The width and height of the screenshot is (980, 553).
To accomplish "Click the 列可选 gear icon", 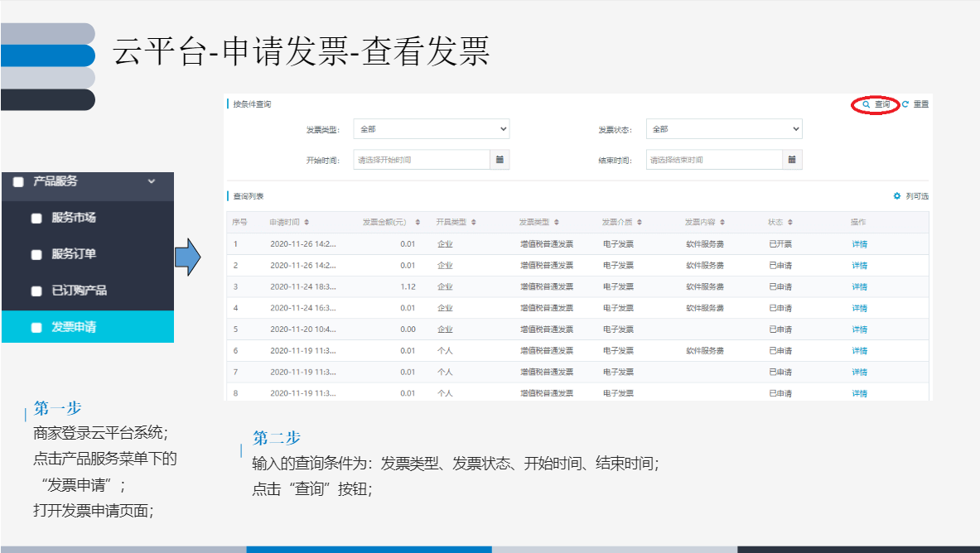I will [897, 196].
